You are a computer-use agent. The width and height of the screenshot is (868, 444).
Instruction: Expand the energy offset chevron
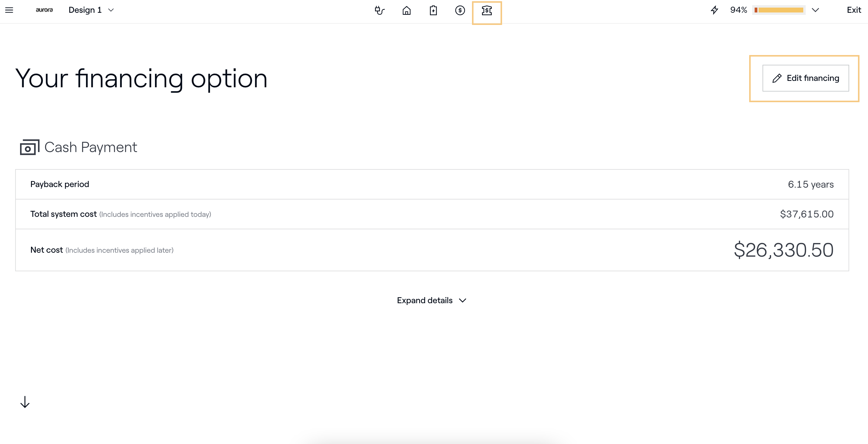pyautogui.click(x=815, y=10)
